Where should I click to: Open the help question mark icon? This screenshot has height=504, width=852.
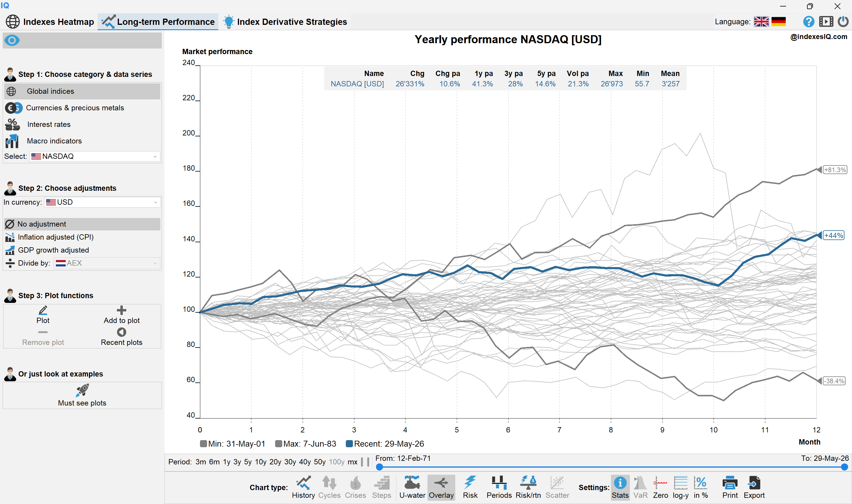809,22
